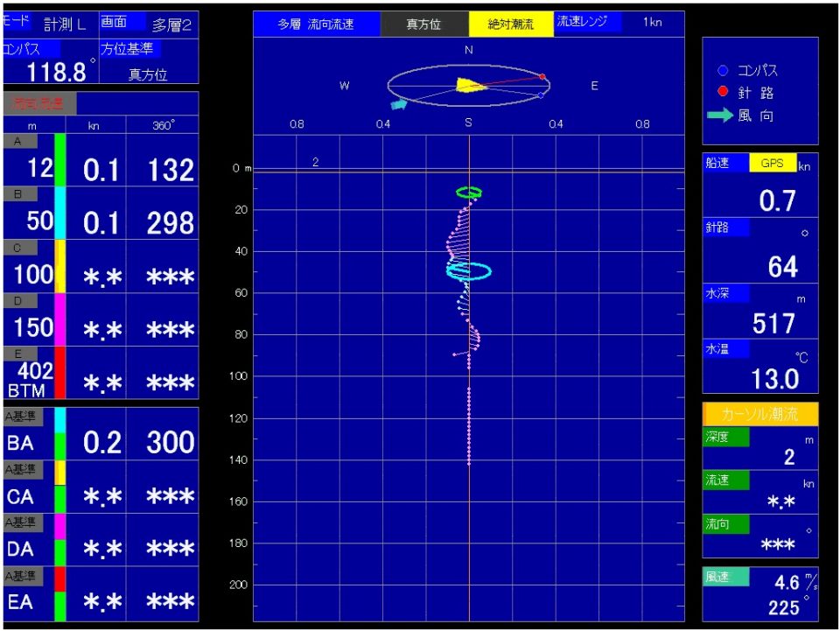
Task: Click the cyan layer B ellipse on the depth profile
Action: tap(469, 271)
